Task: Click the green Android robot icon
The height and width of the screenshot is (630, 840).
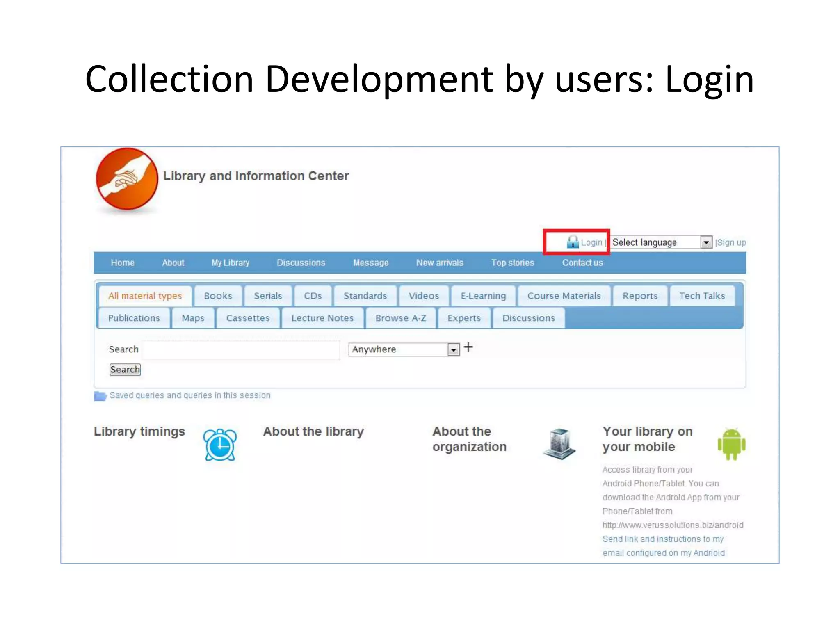Action: [731, 444]
